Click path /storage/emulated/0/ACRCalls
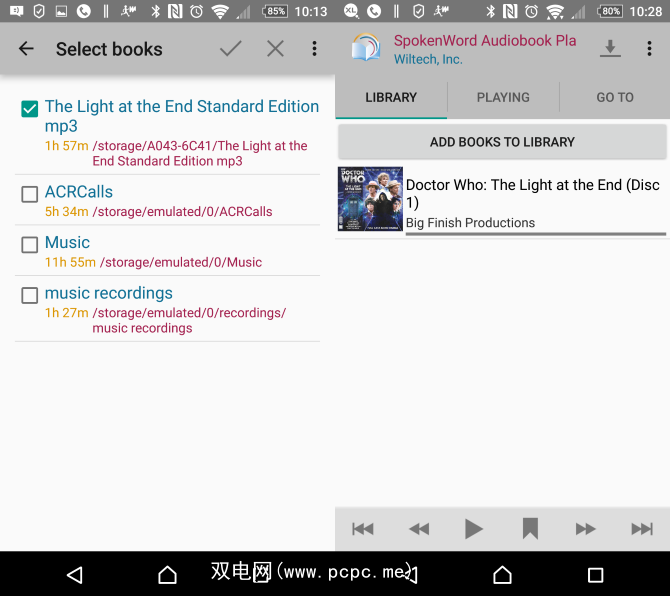 point(182,211)
